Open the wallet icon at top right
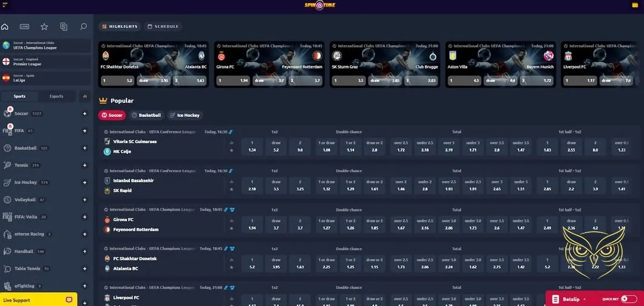Screen dimensions: 644x306 [635, 5]
